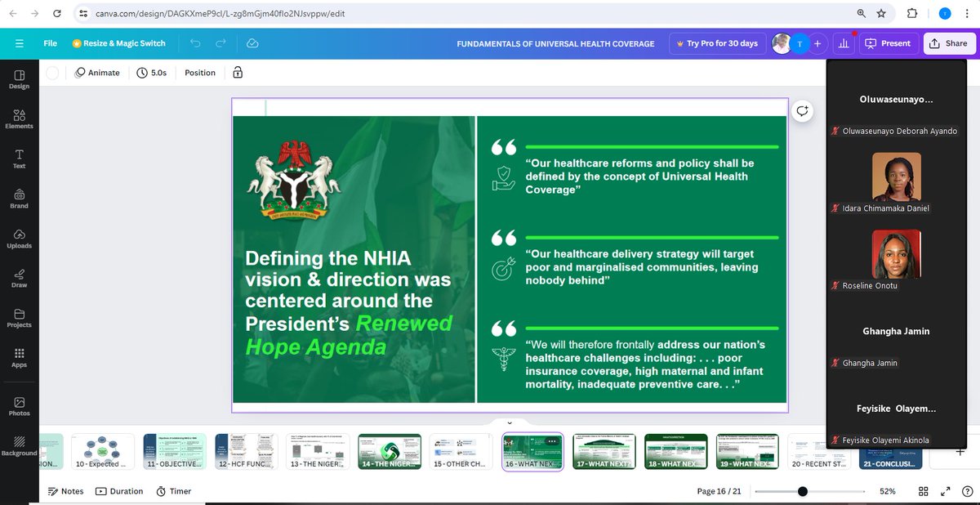Bookmark this page with the star icon
980x505 pixels.
[881, 13]
